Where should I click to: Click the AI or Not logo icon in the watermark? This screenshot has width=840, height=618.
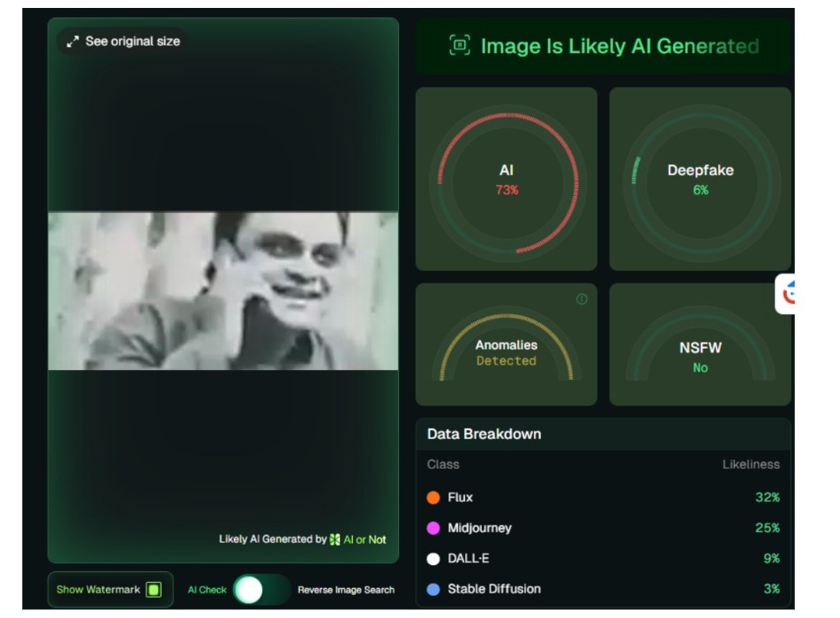point(334,539)
